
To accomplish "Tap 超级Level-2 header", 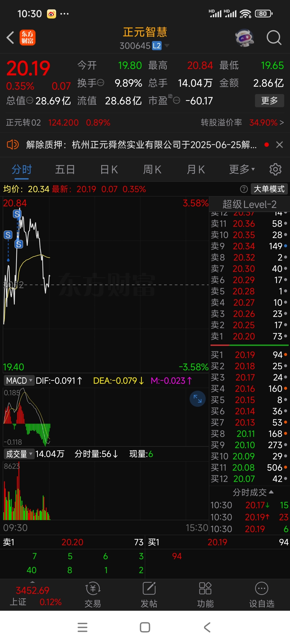I will pos(249,204).
